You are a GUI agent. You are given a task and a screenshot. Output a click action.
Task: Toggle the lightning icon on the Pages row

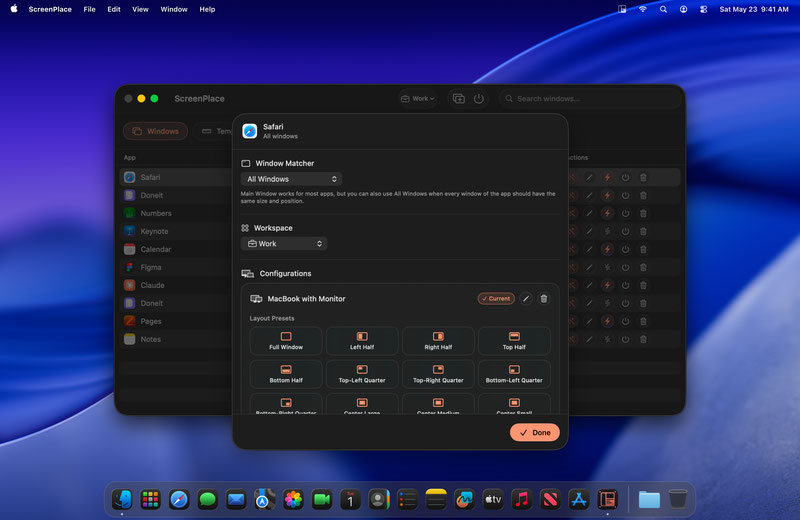tap(607, 321)
